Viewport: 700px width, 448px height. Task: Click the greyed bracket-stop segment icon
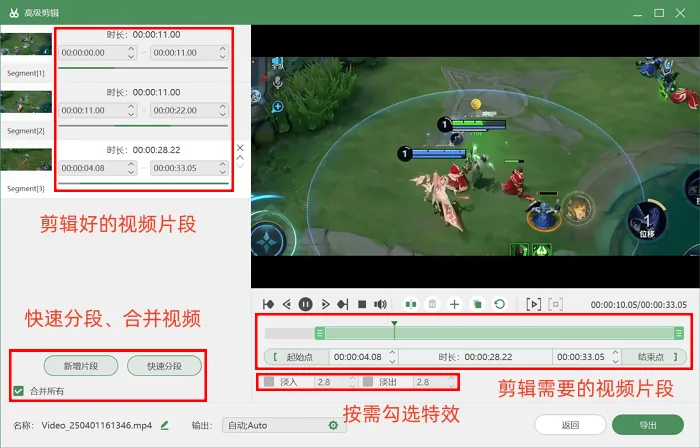point(555,304)
